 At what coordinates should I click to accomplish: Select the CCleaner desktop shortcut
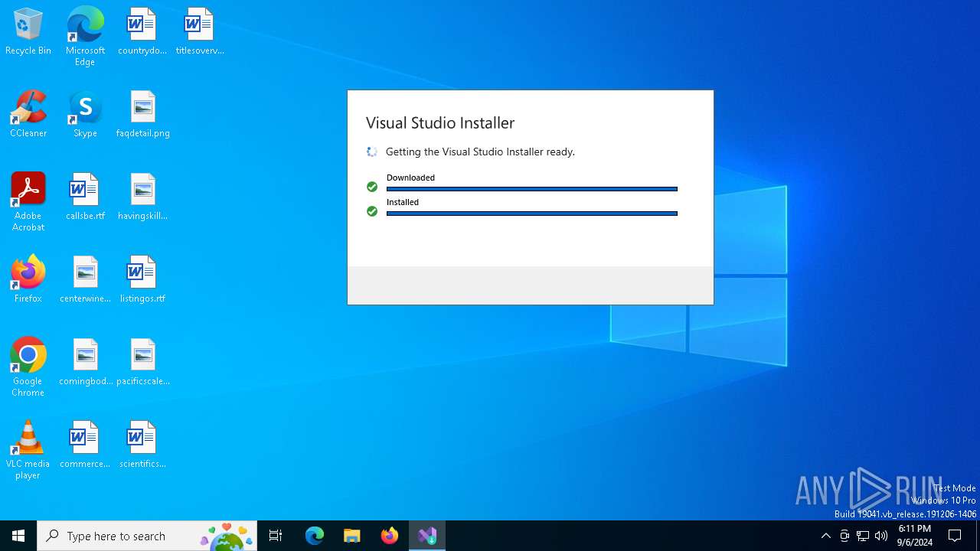[28, 114]
